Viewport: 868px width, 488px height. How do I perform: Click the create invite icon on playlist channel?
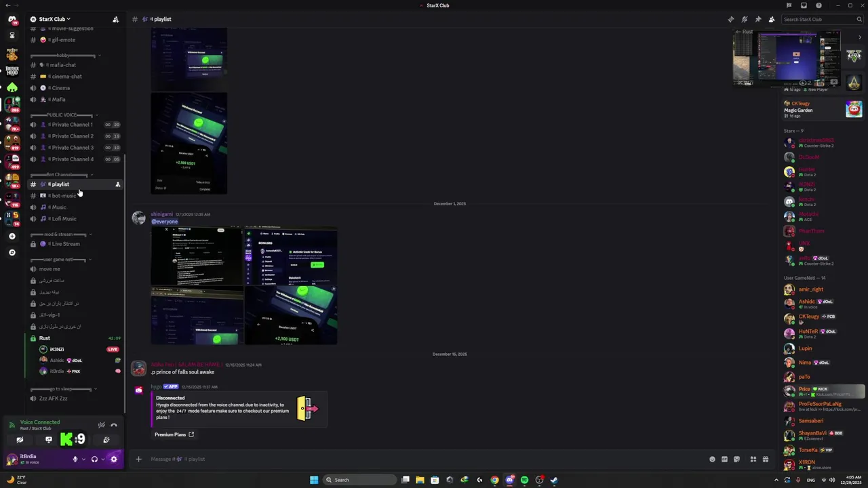click(x=117, y=184)
